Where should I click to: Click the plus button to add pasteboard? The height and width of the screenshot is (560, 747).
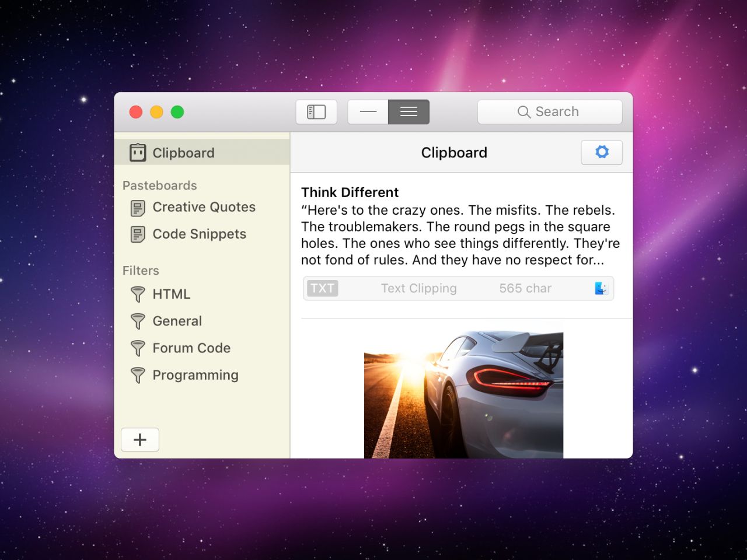pyautogui.click(x=140, y=440)
